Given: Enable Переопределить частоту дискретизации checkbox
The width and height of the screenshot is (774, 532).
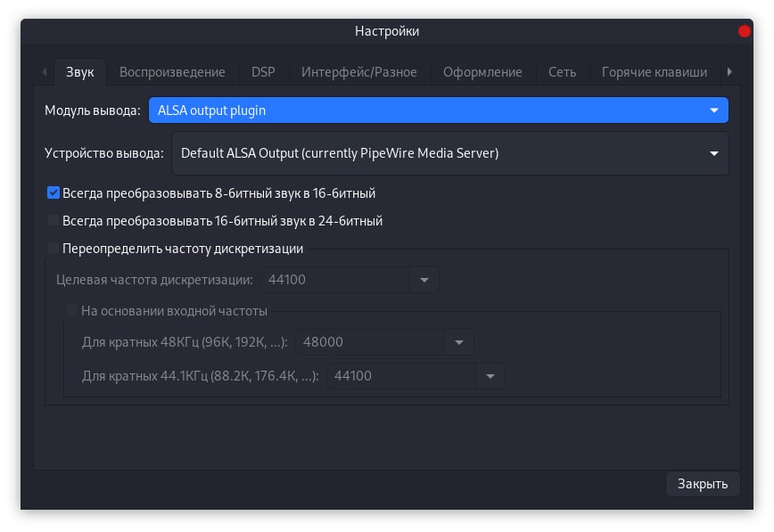Looking at the screenshot, I should click(54, 248).
